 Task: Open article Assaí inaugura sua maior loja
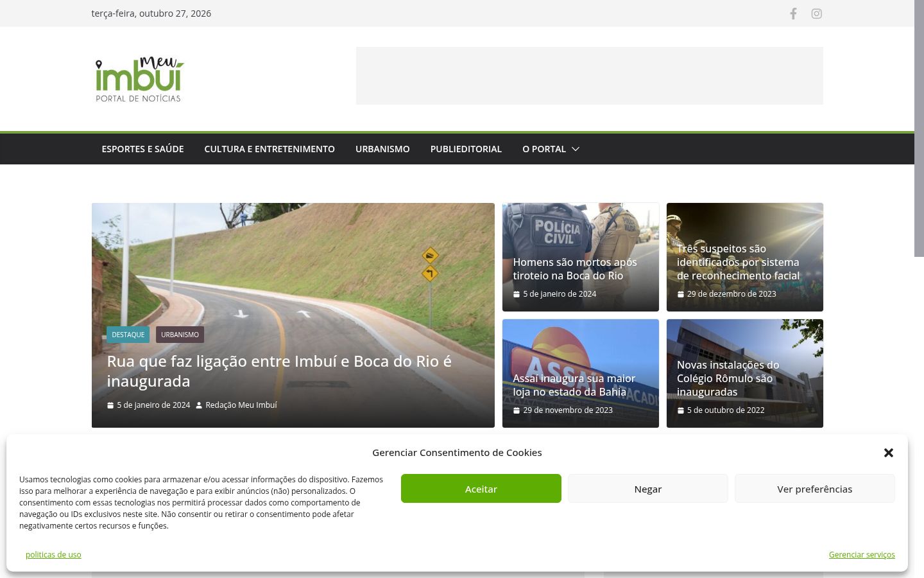tap(574, 385)
